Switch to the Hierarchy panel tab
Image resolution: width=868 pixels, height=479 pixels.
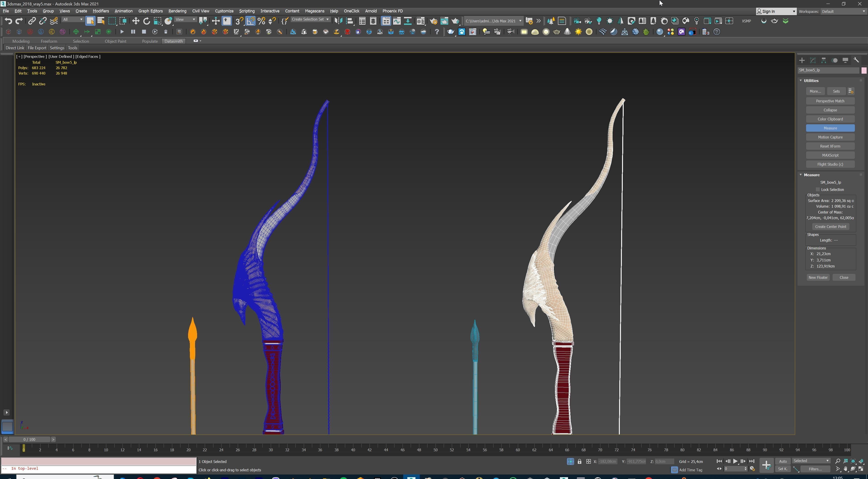[x=823, y=60]
